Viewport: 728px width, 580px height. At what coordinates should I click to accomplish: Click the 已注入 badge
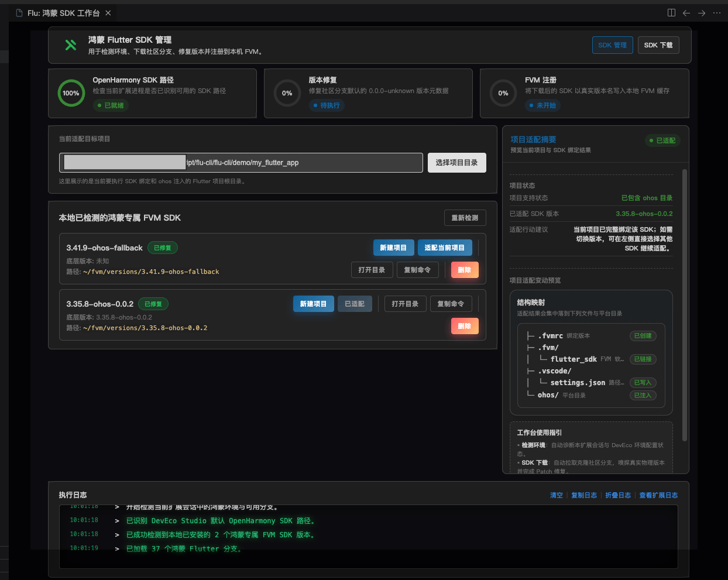point(643,396)
